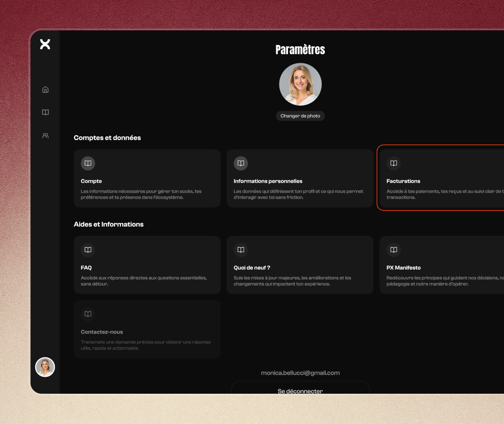
Task: Click the Facturations card icon
Action: [394, 163]
